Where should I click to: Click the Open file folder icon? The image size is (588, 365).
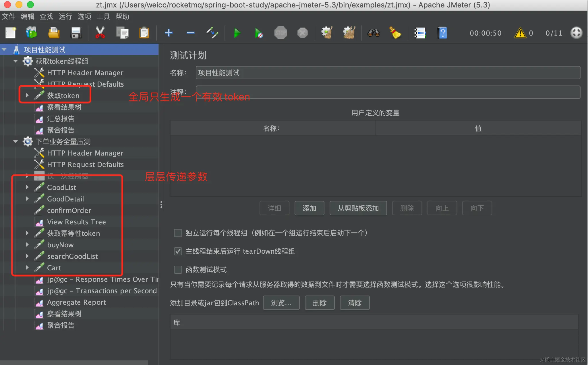pos(54,33)
